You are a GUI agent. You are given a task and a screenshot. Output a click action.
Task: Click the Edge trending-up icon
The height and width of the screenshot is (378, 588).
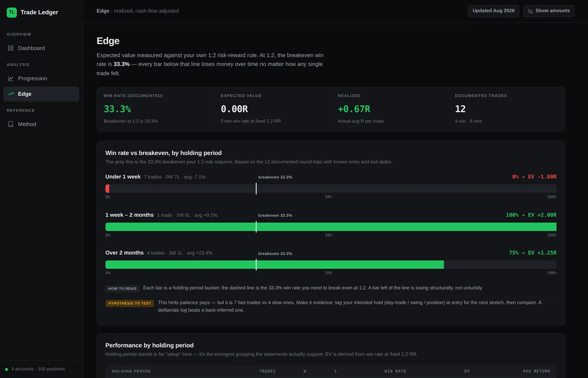pyautogui.click(x=10, y=94)
